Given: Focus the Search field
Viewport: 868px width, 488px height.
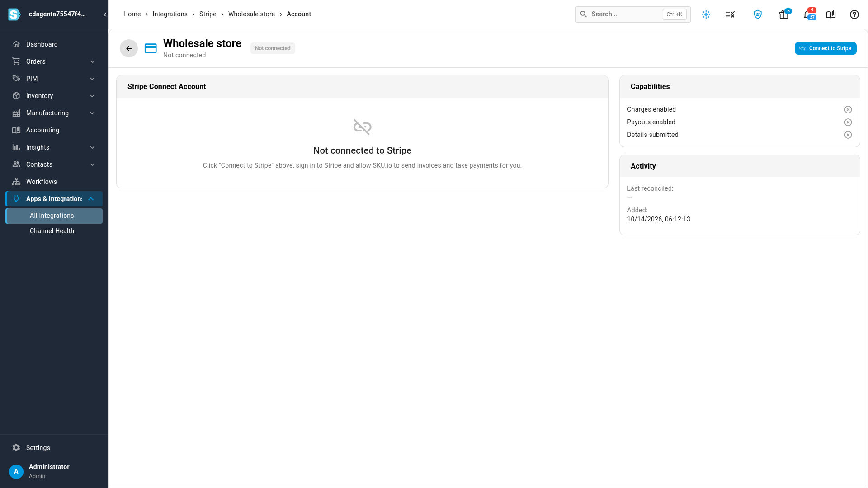Looking at the screenshot, I should click(x=632, y=14).
